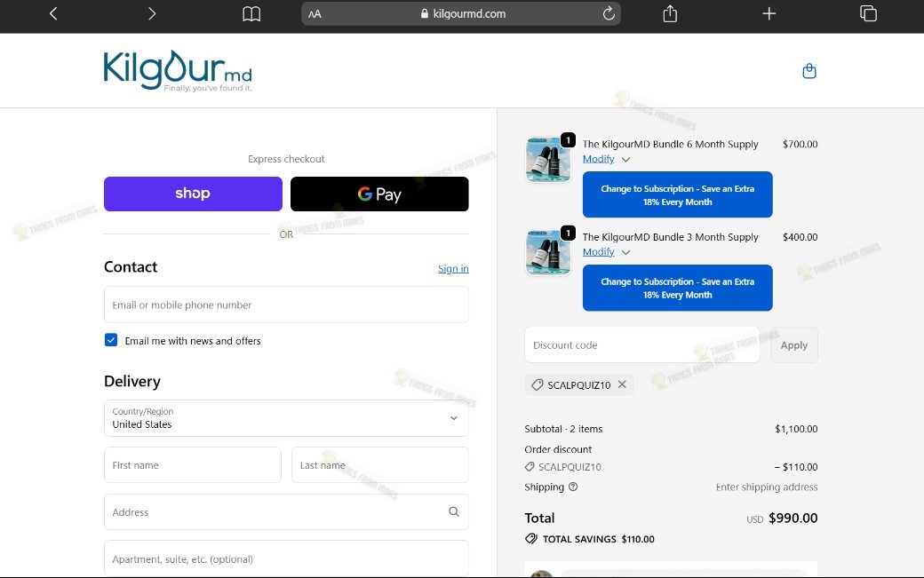Expand the chevron beside 3 Month Supply Modify

(x=625, y=252)
